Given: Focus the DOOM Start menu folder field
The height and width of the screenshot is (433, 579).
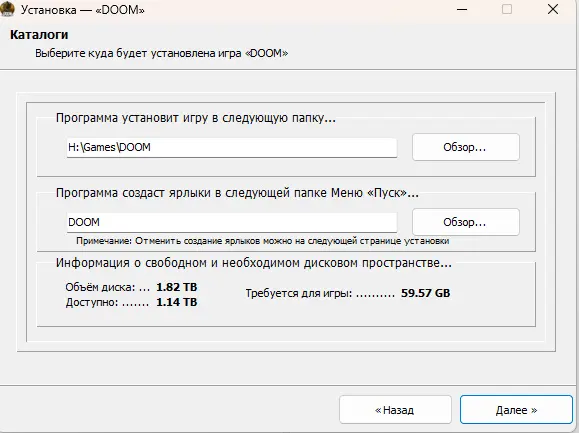Looking at the screenshot, I should pos(232,223).
